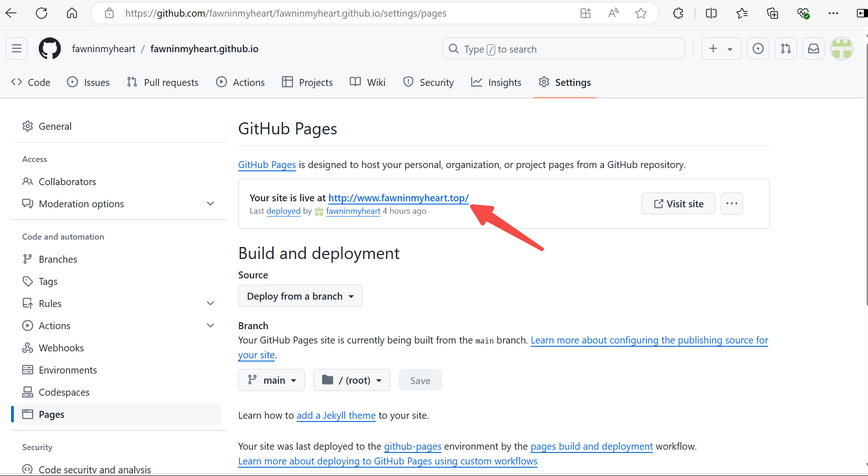This screenshot has width=868, height=476.
Task: Open the fawninmyheart owner link
Action: tap(103, 49)
